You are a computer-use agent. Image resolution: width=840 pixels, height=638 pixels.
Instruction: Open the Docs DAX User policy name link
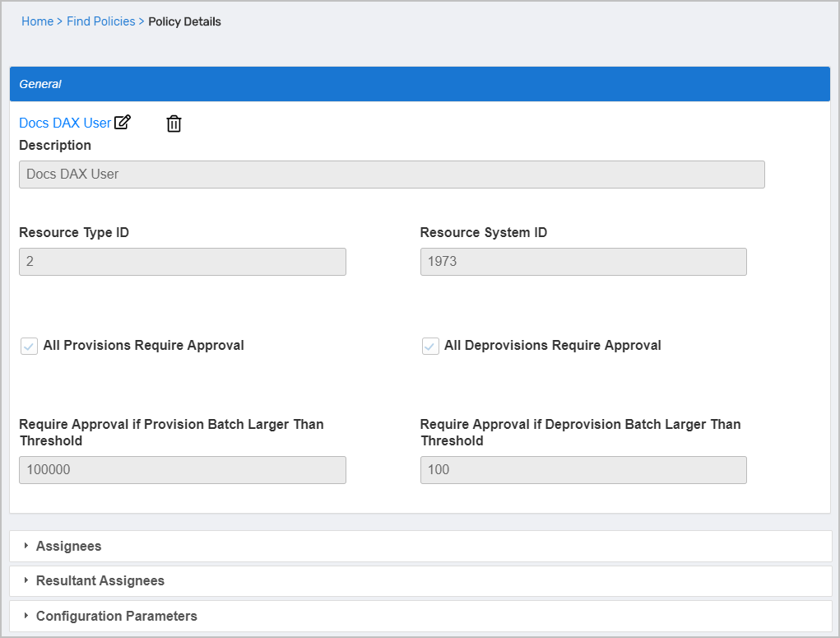click(65, 123)
